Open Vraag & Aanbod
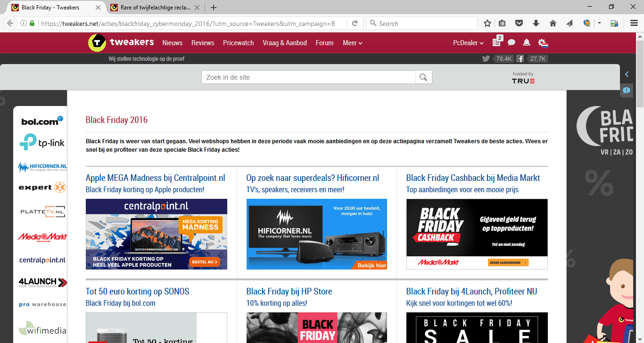This screenshot has width=644, height=343. click(285, 43)
